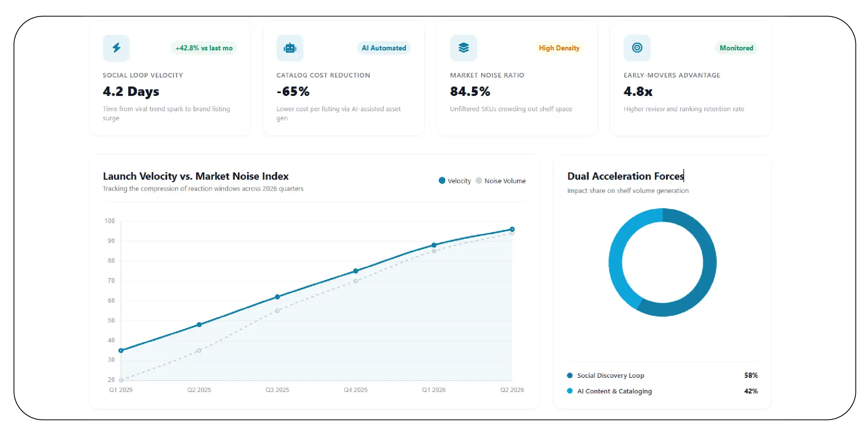This screenshot has height=431, width=868.
Task: Click the Dual Acceleration Forces title text
Action: tap(625, 176)
